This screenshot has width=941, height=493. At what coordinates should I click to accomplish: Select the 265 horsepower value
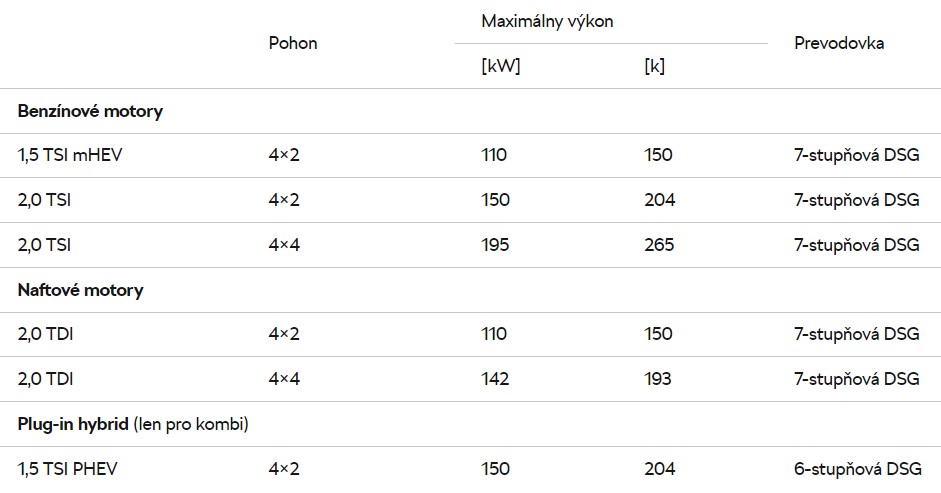click(x=659, y=244)
